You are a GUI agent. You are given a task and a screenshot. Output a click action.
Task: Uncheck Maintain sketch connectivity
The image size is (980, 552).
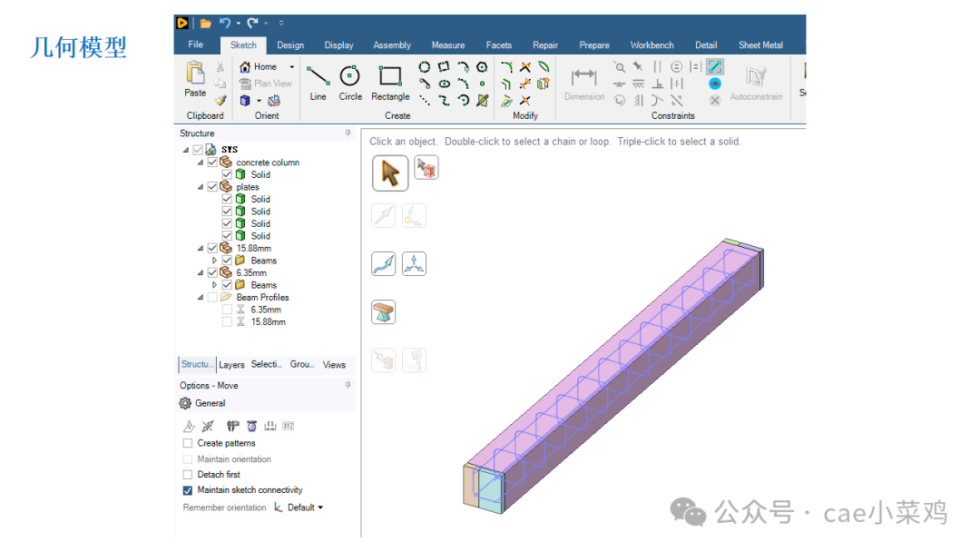click(x=187, y=489)
